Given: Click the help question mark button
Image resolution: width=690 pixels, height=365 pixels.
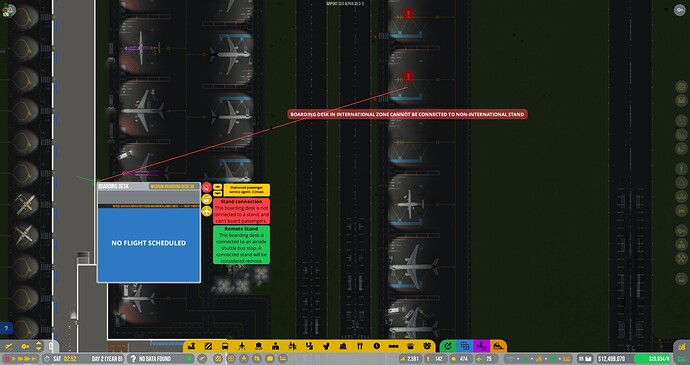Looking at the screenshot, I should click(6, 328).
